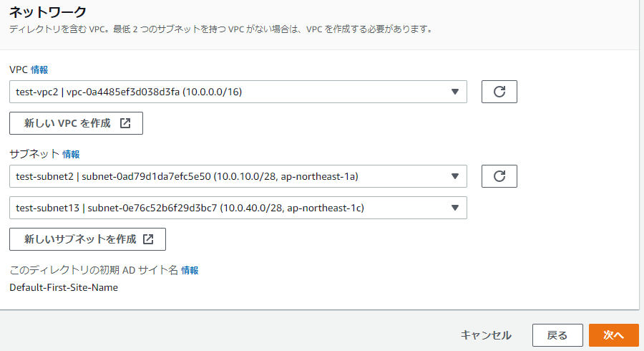Expand the test-vpc2 VPC dropdown arrow
The height and width of the screenshot is (351, 644).
[x=455, y=92]
